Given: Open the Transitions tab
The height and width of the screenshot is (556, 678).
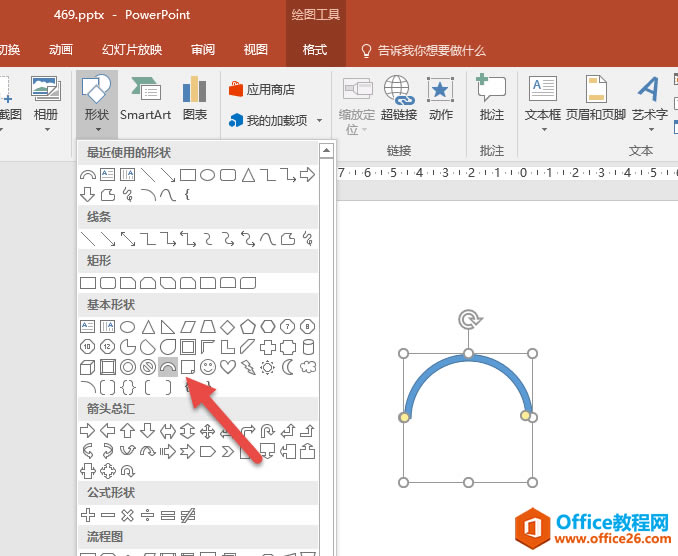Looking at the screenshot, I should (9, 50).
